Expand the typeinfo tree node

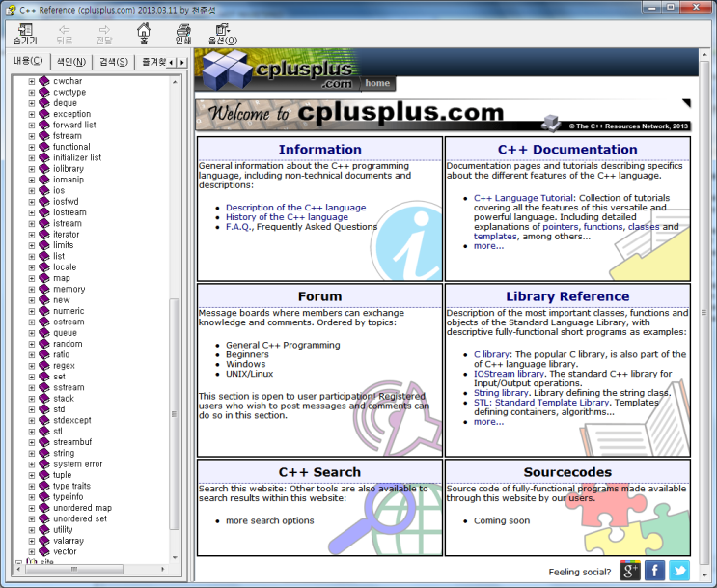point(31,497)
